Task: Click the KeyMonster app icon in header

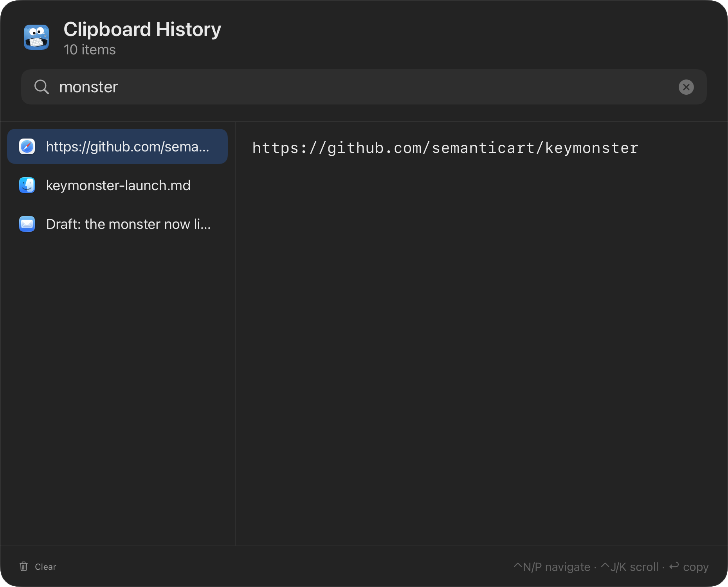Action: pyautogui.click(x=36, y=37)
